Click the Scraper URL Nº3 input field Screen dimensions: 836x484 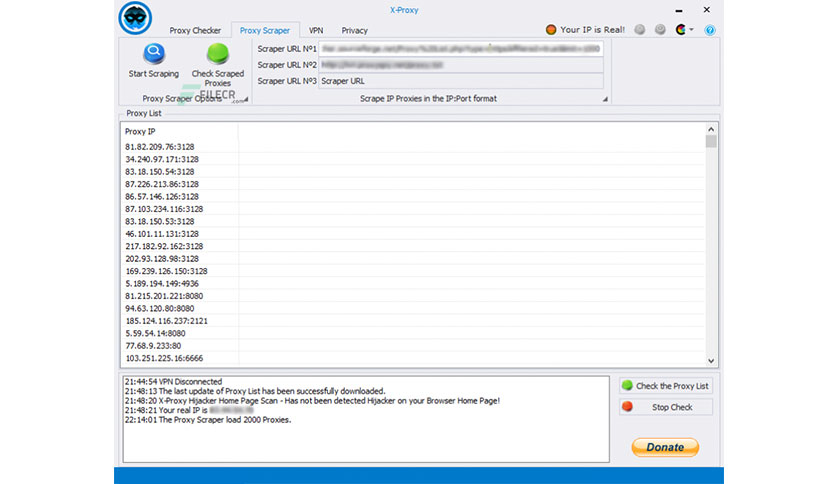tap(461, 81)
